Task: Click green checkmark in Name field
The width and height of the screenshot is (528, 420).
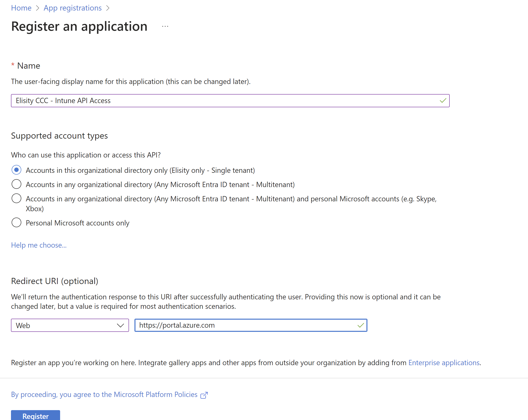Action: 443,101
